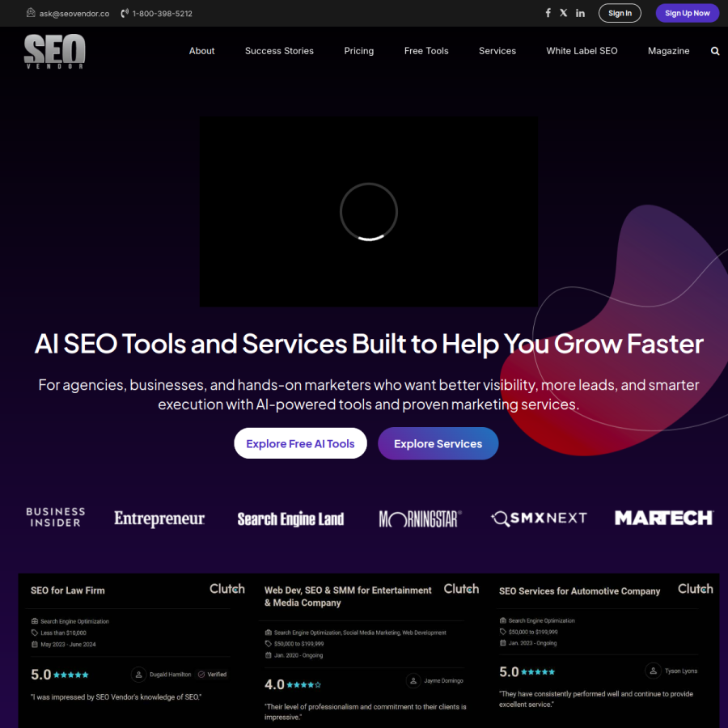
Task: Click the 4.0 star rating icons
Action: tap(303, 684)
